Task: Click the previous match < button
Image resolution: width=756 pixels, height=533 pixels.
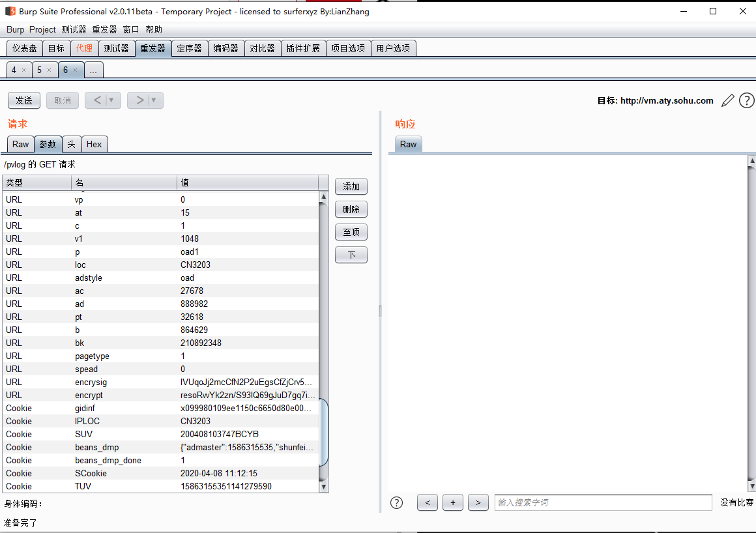Action: coord(428,502)
